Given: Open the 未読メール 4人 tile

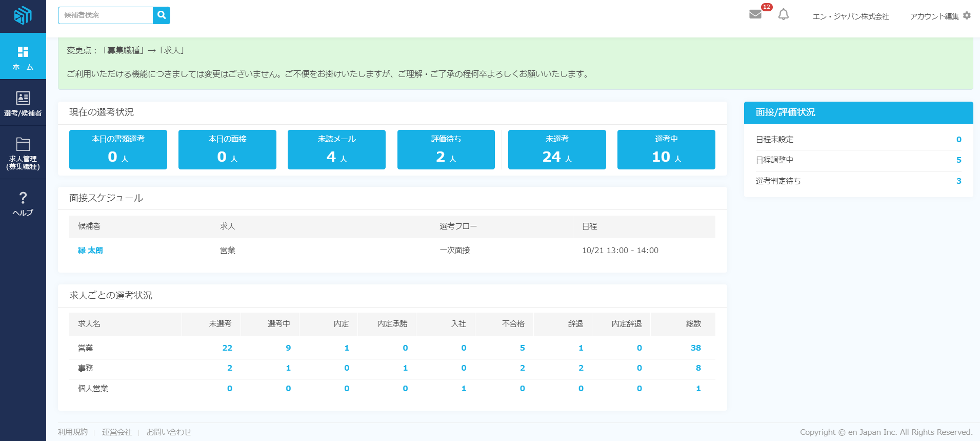Looking at the screenshot, I should pyautogui.click(x=336, y=149).
